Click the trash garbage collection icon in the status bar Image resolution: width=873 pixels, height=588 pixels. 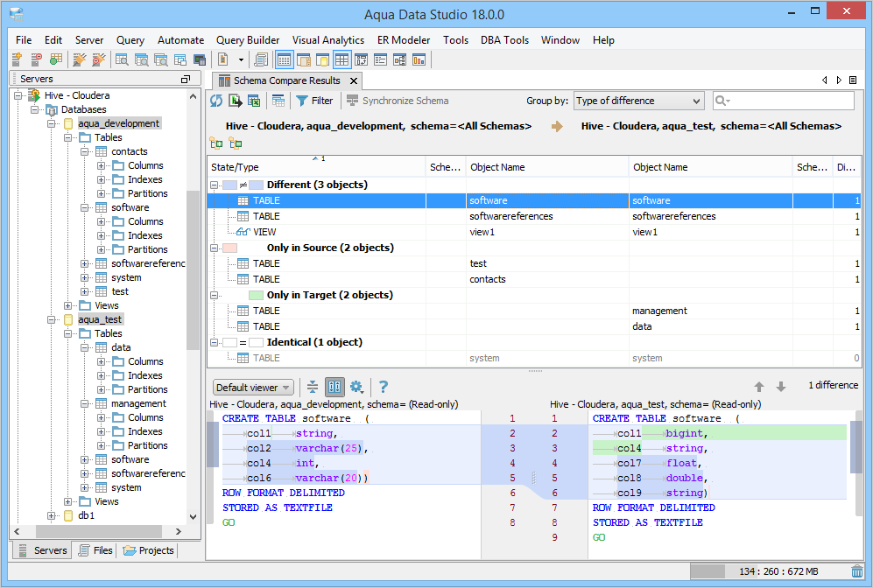coord(857,571)
